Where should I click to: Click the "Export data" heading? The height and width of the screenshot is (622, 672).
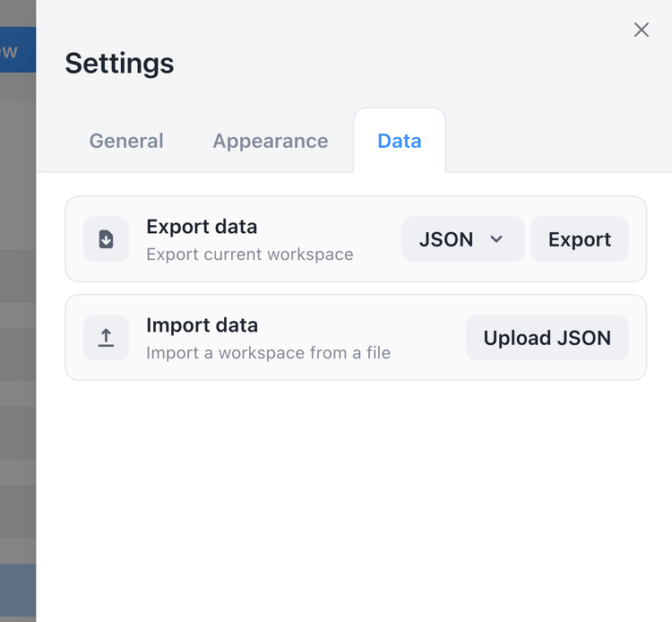pyautogui.click(x=202, y=227)
